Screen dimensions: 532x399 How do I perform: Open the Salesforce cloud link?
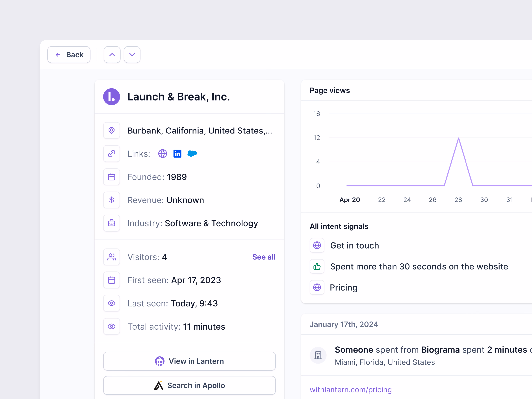coord(192,153)
